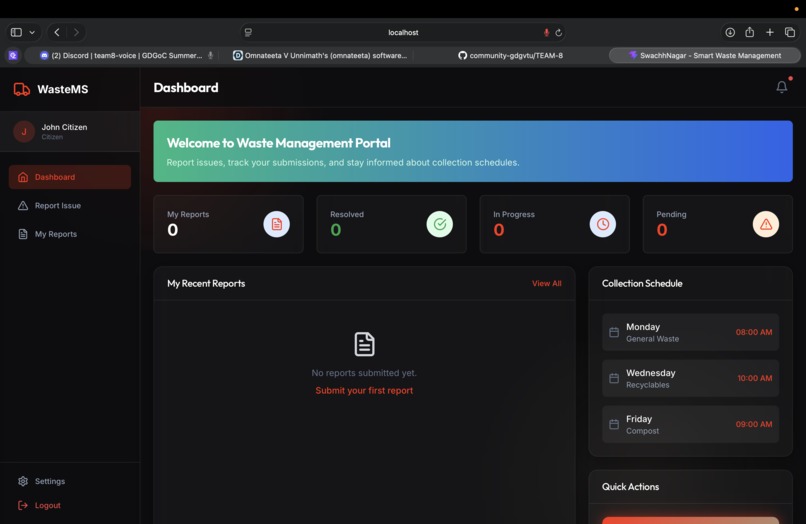Switch to the Omnateeta V Unnimath tab
This screenshot has width=806, height=524.
coord(320,56)
